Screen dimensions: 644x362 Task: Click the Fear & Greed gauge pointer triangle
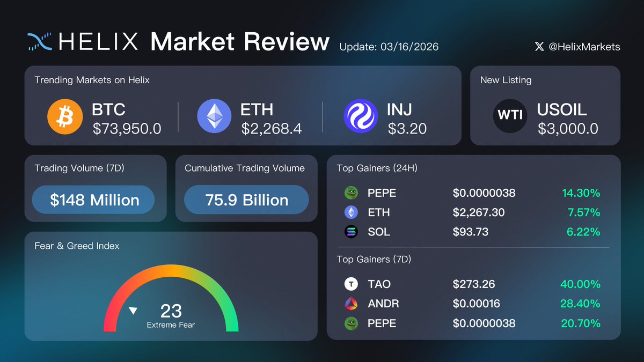click(133, 311)
